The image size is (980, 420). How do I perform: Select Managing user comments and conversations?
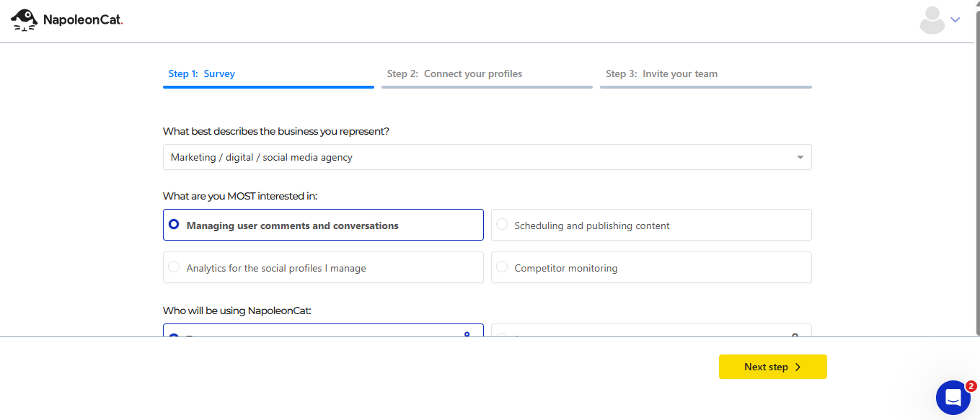click(323, 225)
